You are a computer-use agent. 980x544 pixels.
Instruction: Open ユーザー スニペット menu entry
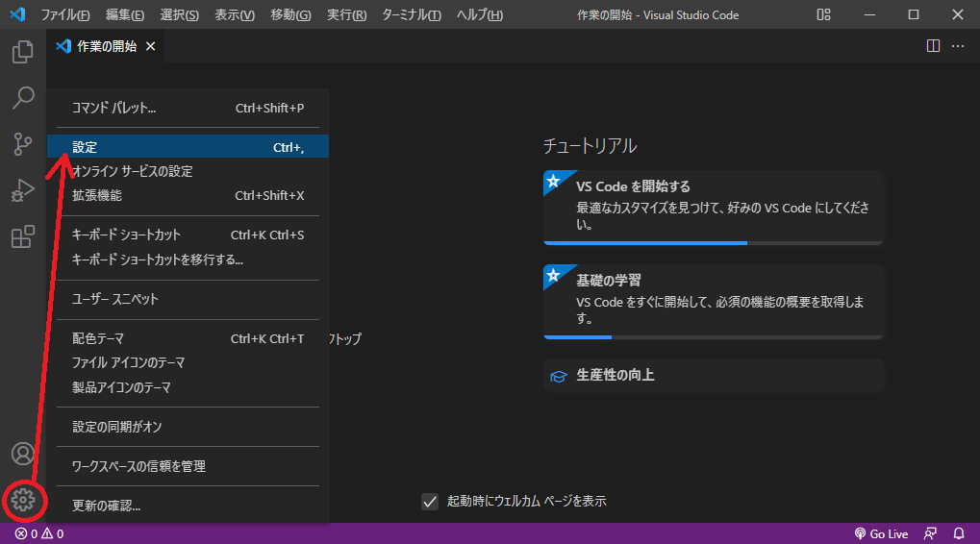[x=188, y=299]
